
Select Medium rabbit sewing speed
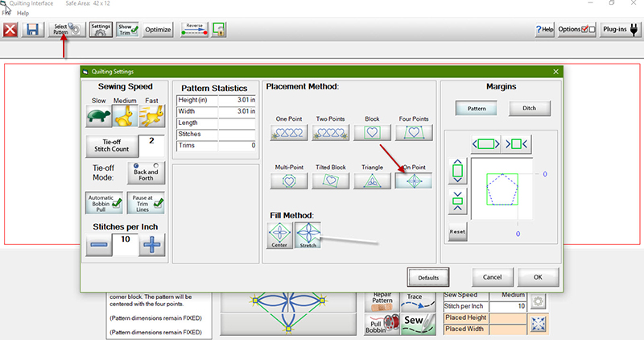point(126,115)
